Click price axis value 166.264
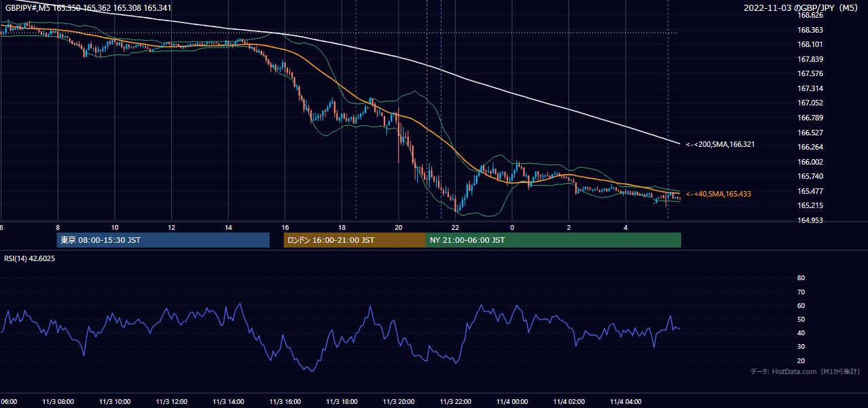Viewport: 868px width, 408px height. (810, 147)
